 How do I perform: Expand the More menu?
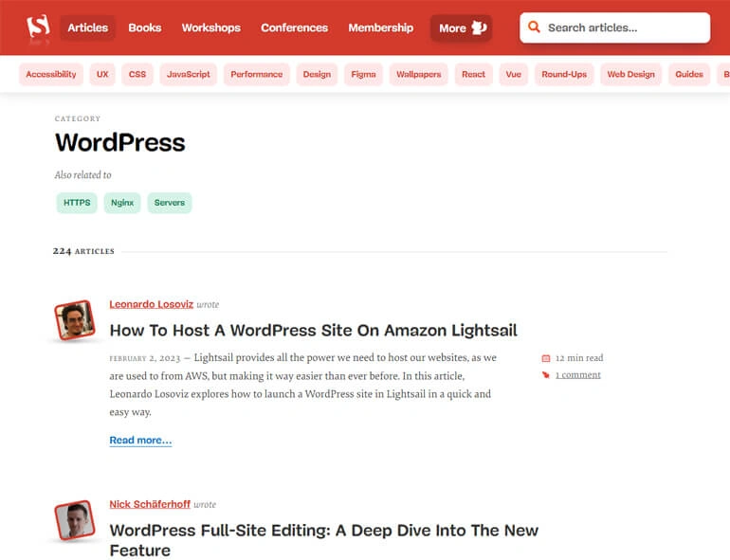[x=461, y=27]
